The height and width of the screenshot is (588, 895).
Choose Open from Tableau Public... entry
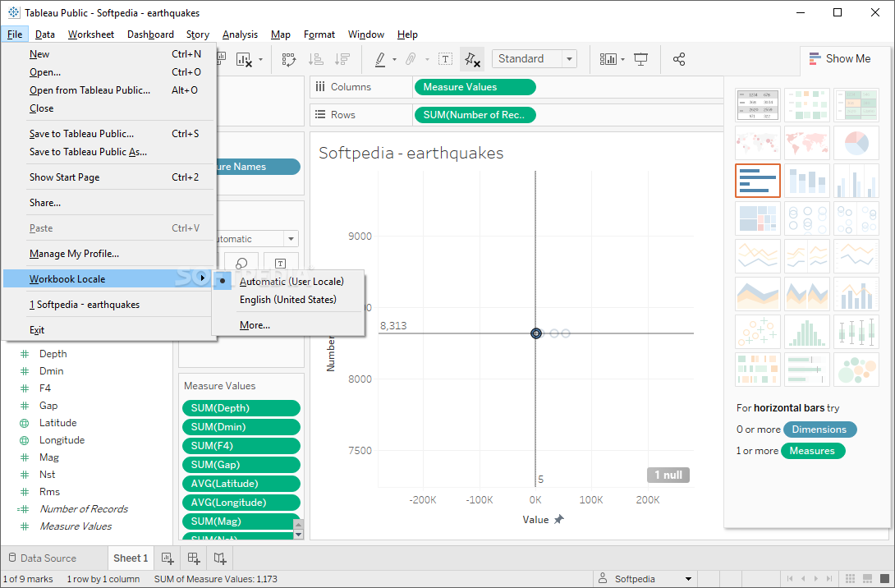108,90
